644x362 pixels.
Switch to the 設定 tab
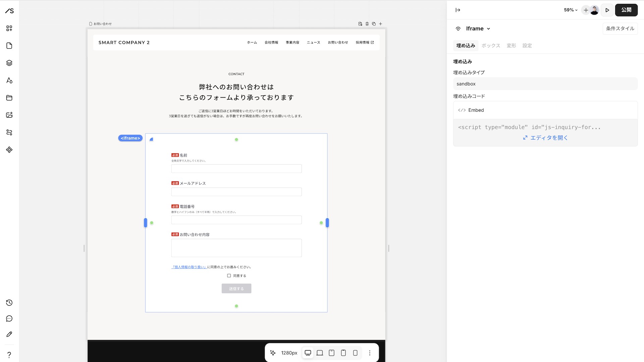point(527,46)
